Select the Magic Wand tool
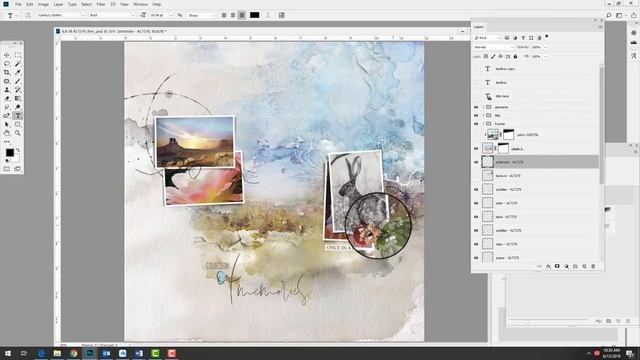640x360 pixels. click(18, 64)
